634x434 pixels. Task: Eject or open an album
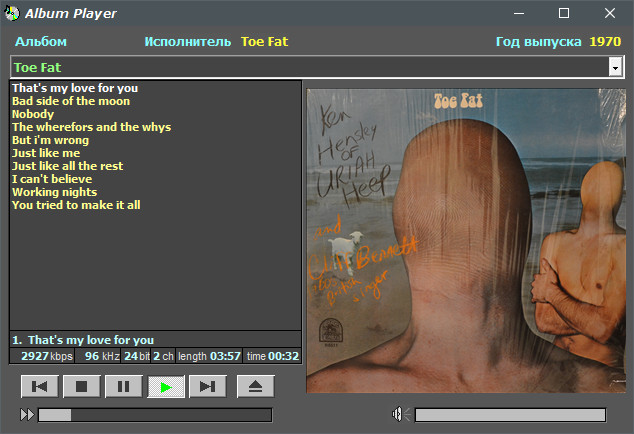[256, 387]
